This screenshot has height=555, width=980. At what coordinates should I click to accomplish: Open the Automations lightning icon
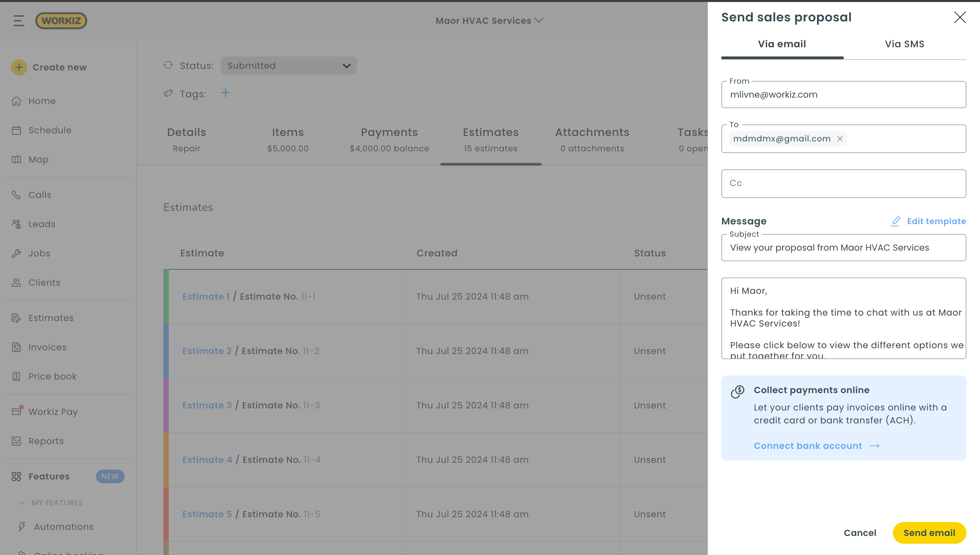coord(22,527)
